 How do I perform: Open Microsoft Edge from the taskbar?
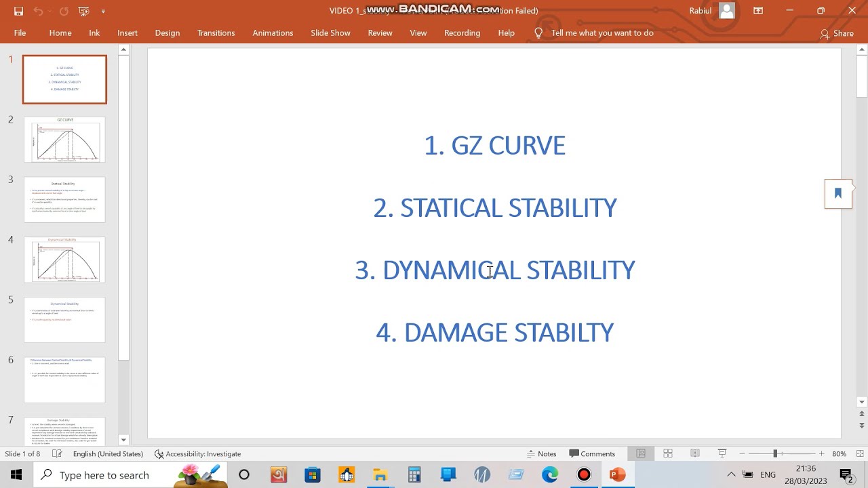pyautogui.click(x=550, y=474)
